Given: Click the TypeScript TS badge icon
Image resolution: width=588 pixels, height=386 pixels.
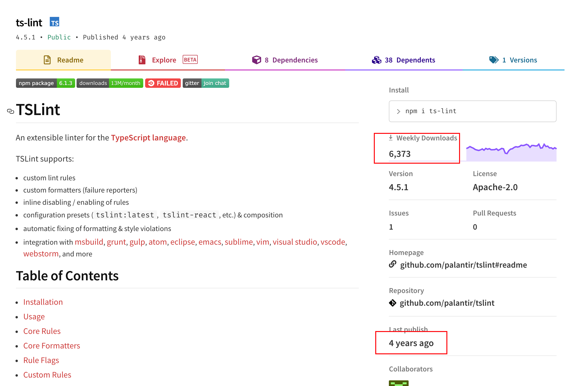Looking at the screenshot, I should coord(54,22).
